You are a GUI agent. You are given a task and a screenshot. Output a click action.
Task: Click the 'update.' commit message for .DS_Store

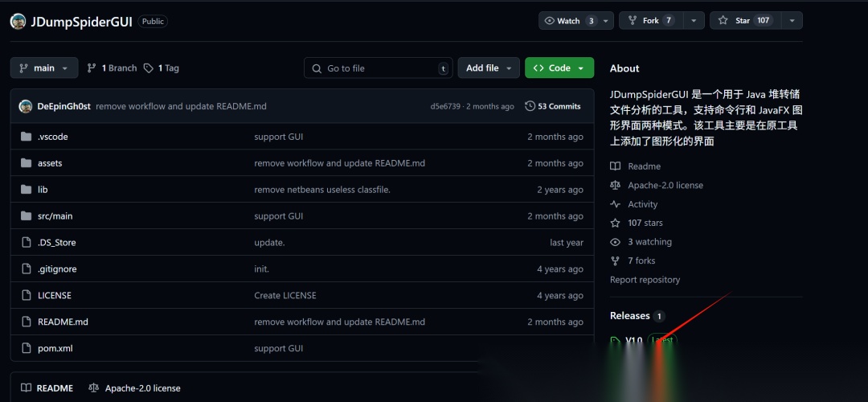click(x=269, y=243)
